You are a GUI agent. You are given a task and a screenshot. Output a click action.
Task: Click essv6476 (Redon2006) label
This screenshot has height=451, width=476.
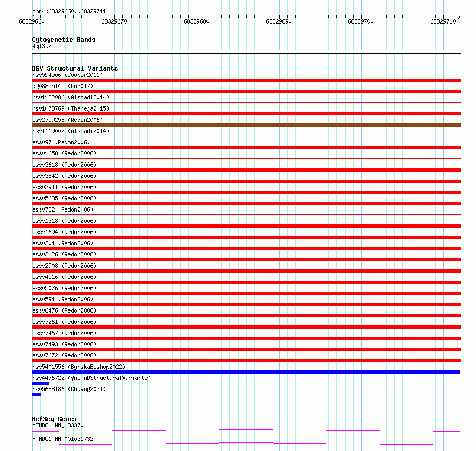[x=64, y=310]
